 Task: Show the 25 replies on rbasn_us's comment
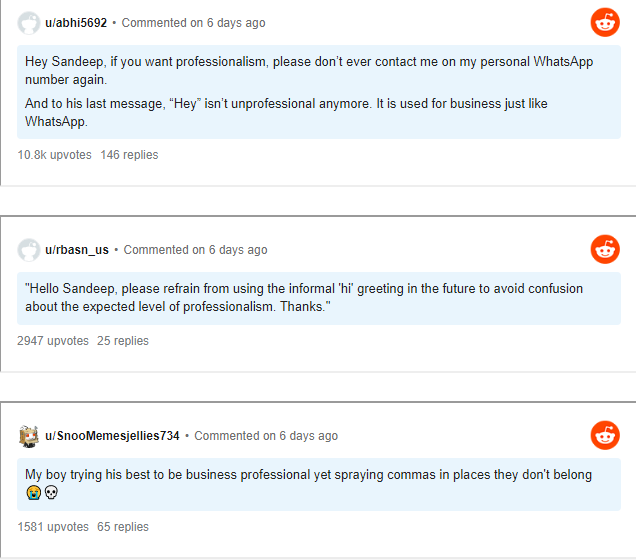[122, 341]
